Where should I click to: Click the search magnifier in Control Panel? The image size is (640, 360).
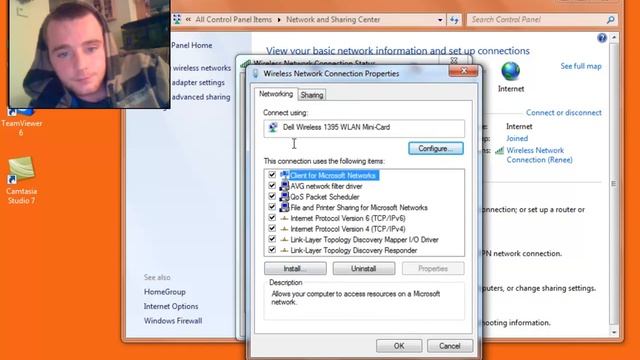[x=610, y=20]
